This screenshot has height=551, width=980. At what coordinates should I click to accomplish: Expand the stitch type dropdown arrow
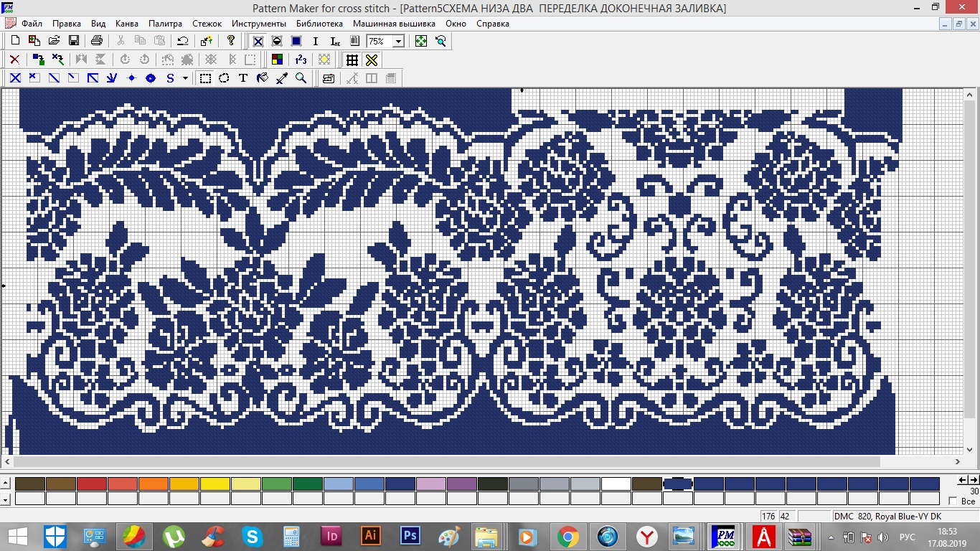pos(185,78)
